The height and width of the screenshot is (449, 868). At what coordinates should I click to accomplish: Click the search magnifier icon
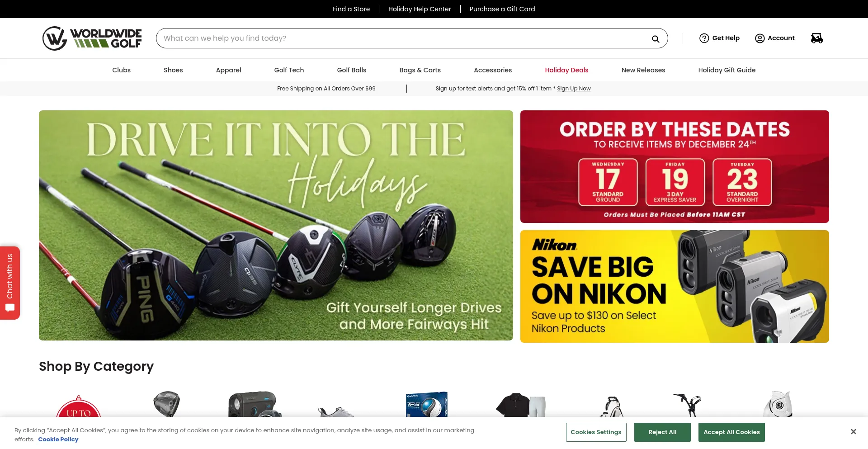655,39
